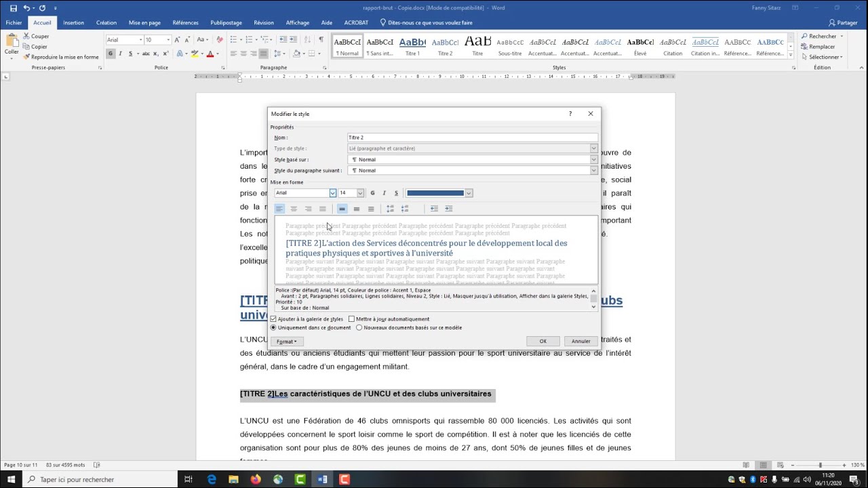
Task: Set 1.5 line spacing in the style dialog
Action: (x=356, y=209)
